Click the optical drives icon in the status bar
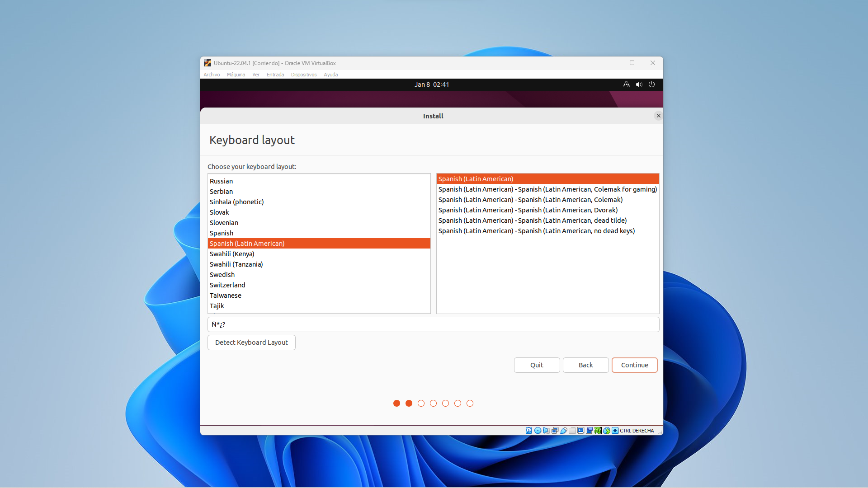The height and width of the screenshot is (488, 868). point(537,430)
